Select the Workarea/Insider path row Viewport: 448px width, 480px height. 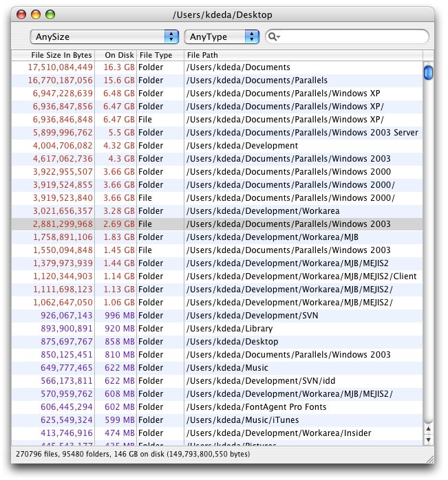(217, 433)
